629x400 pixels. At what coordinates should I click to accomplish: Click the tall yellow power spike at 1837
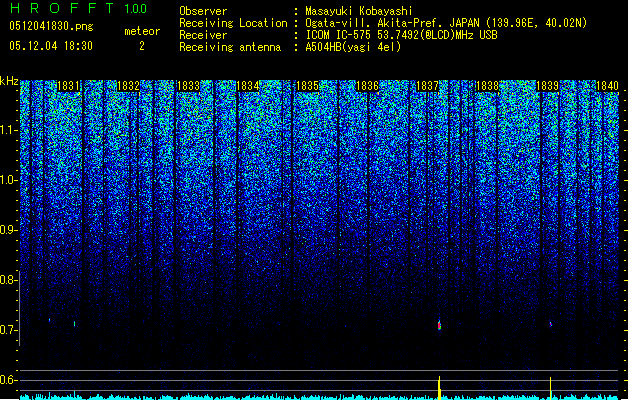click(x=440, y=388)
